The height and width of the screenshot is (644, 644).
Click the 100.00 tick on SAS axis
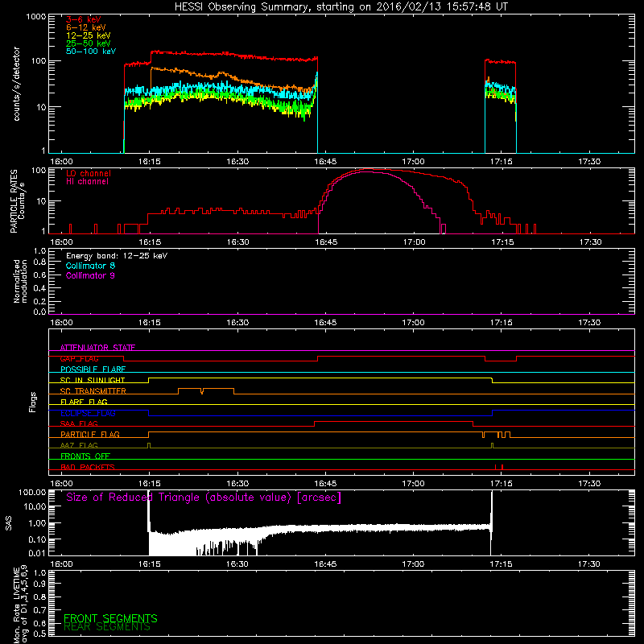point(32,493)
